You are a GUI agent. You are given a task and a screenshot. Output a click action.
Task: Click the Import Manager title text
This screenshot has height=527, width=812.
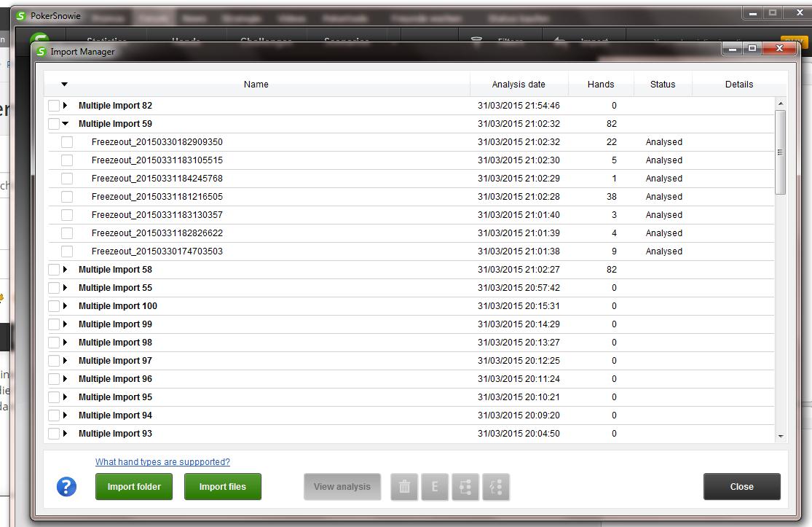click(x=82, y=52)
